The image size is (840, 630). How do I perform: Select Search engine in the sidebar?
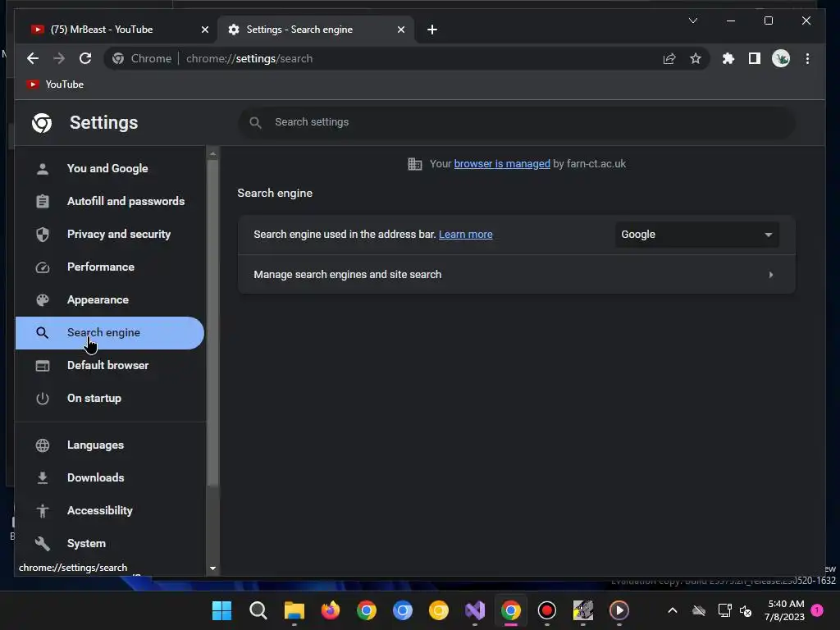click(x=110, y=333)
